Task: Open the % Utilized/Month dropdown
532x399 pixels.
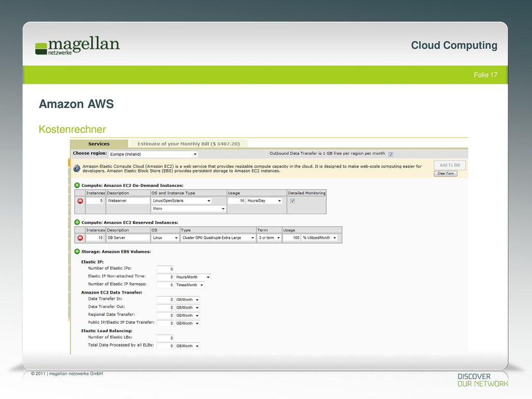Action: (x=320, y=238)
